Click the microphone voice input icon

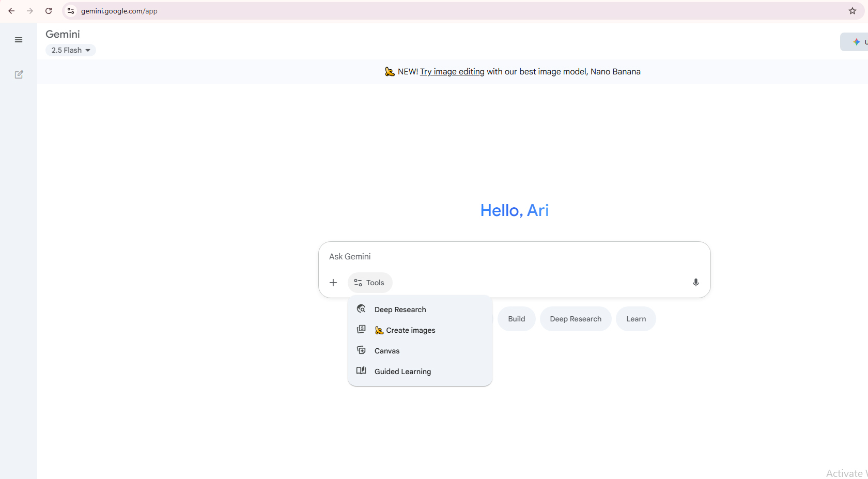click(695, 282)
